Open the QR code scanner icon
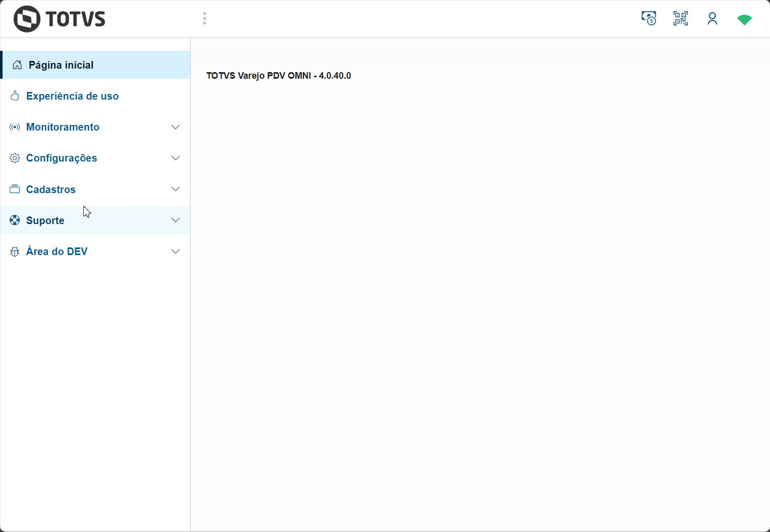 [x=681, y=19]
